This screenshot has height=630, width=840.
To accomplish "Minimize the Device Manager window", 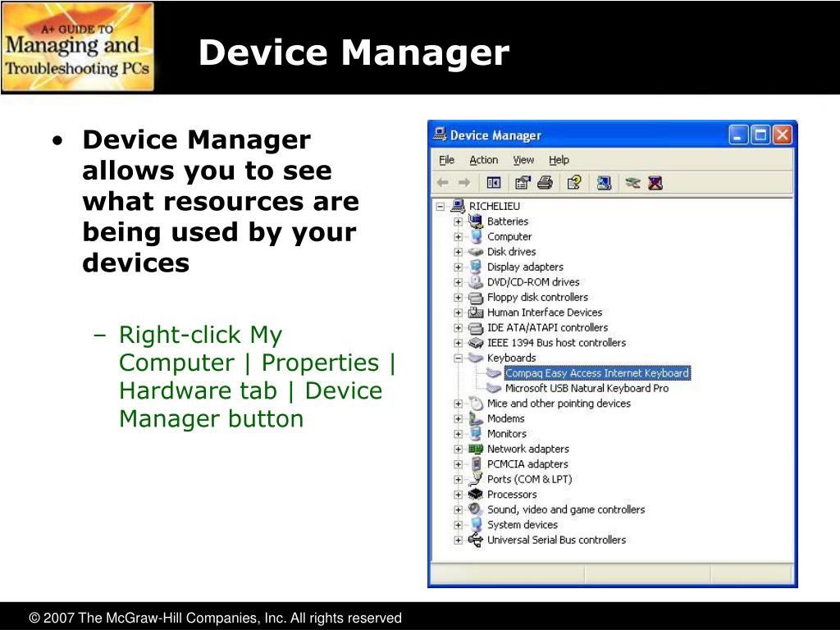I will click(737, 135).
